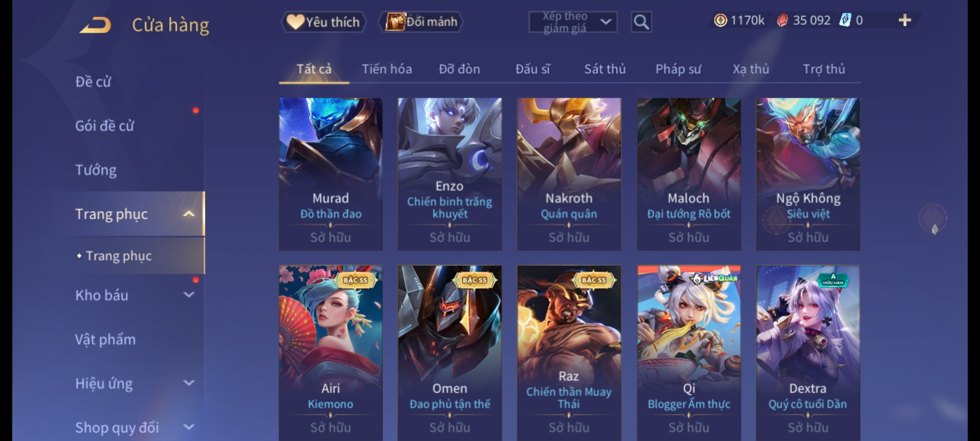
Task: Tap the red ruby currency icon
Action: pyautogui.click(x=782, y=20)
